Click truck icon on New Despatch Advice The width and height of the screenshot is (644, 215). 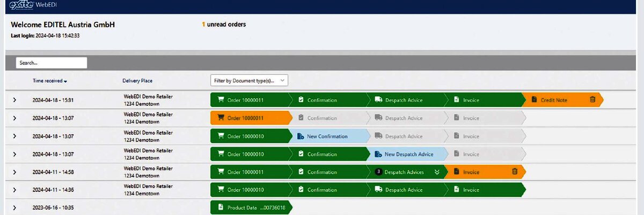pos(378,154)
